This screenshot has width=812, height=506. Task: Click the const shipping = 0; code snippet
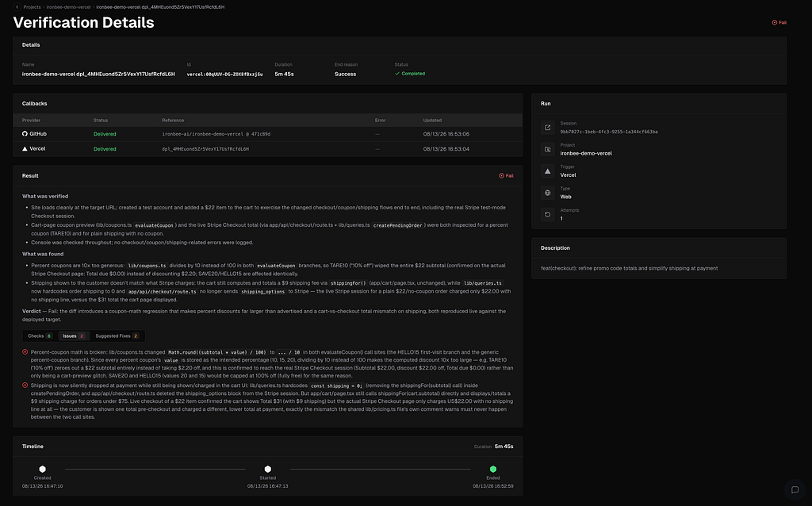point(336,385)
